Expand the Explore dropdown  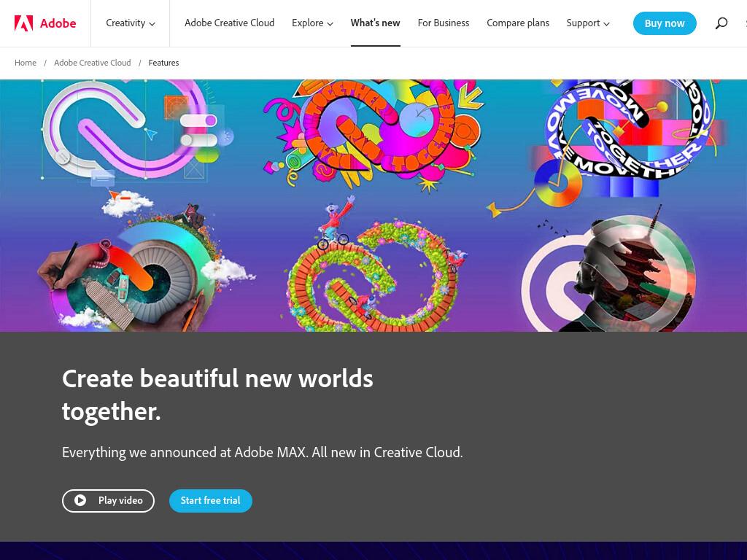[x=312, y=23]
